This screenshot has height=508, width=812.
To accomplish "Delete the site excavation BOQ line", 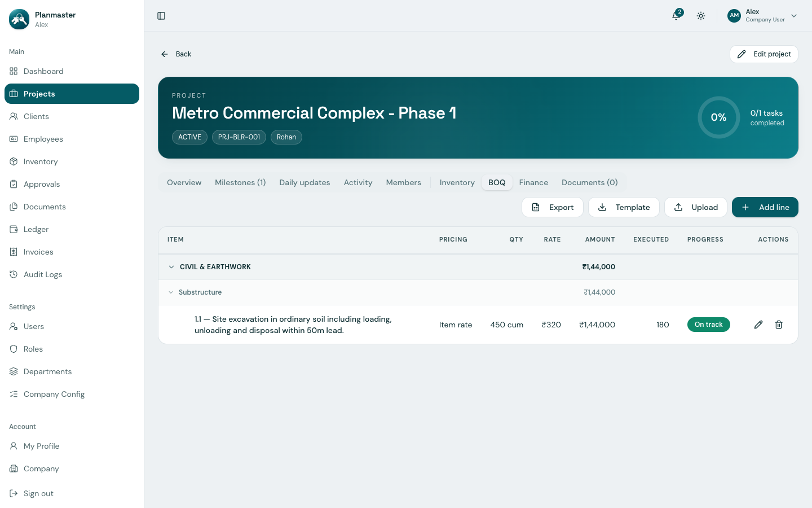I will [779, 325].
